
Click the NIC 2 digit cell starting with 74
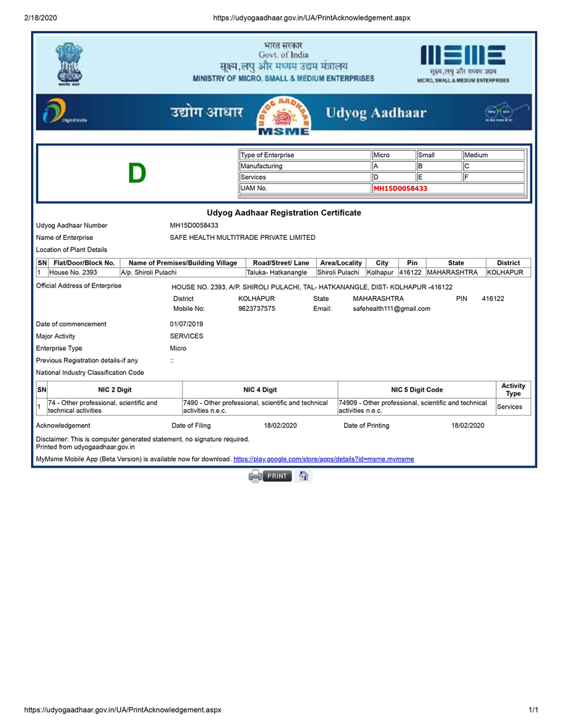pyautogui.click(x=115, y=407)
